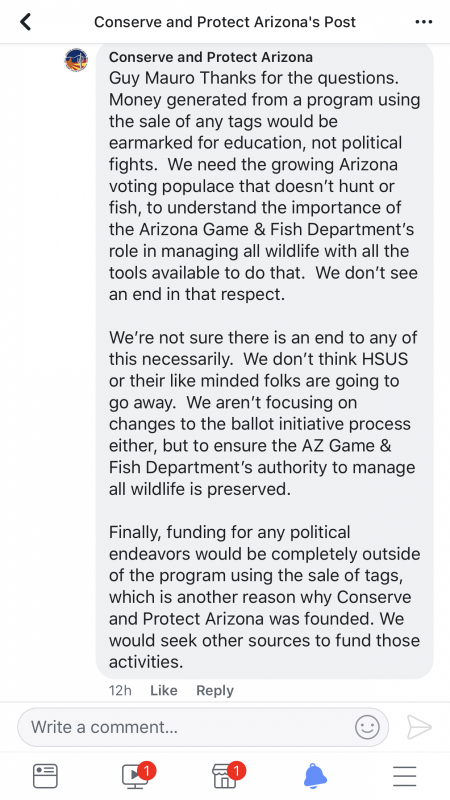
Task: Select the red badge on the Watch icon
Action: click(146, 770)
